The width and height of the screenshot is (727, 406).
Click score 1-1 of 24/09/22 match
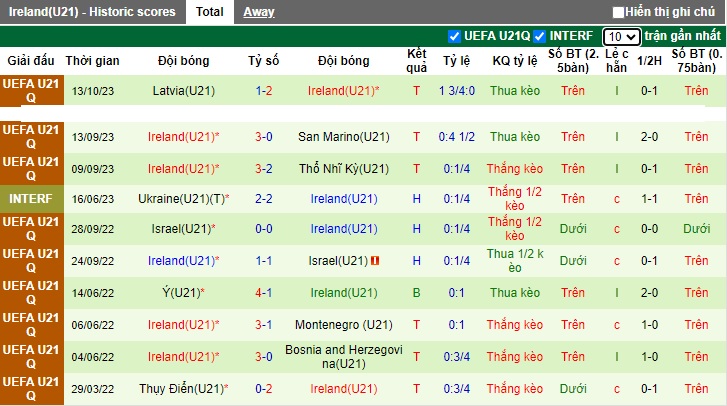click(x=264, y=261)
